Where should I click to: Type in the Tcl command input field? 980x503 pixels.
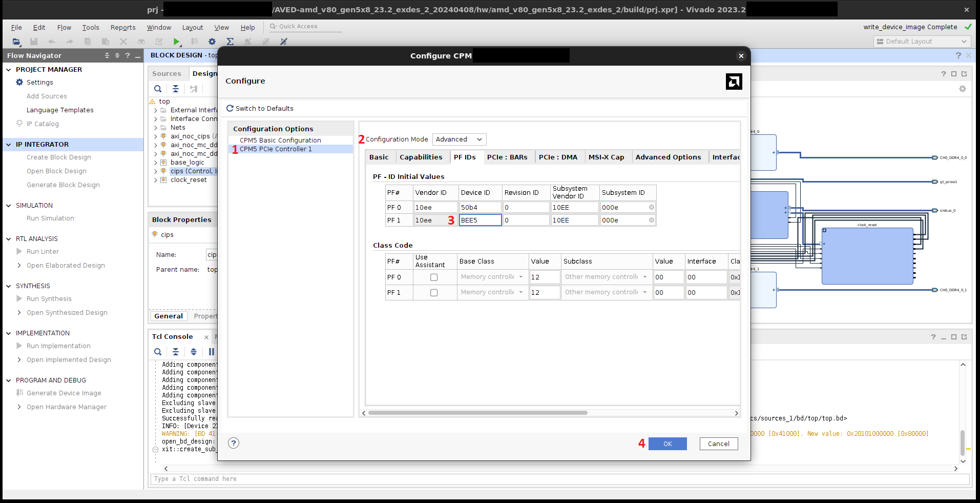pos(359,479)
